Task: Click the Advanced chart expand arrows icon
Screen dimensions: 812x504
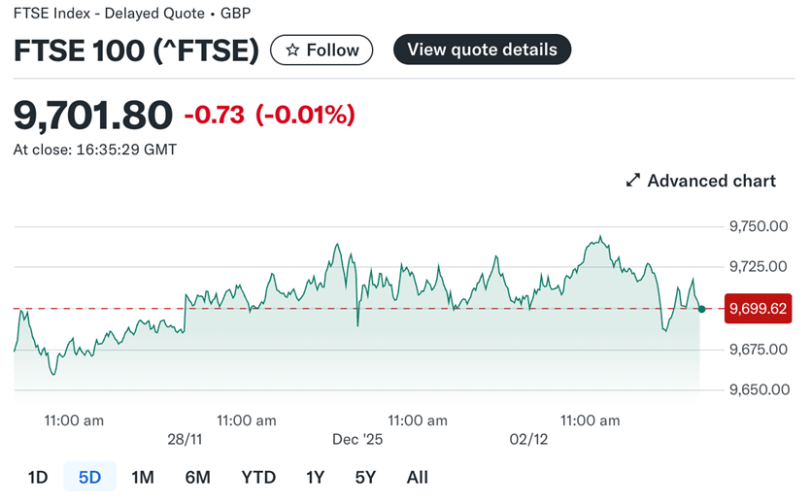Action: (x=633, y=181)
